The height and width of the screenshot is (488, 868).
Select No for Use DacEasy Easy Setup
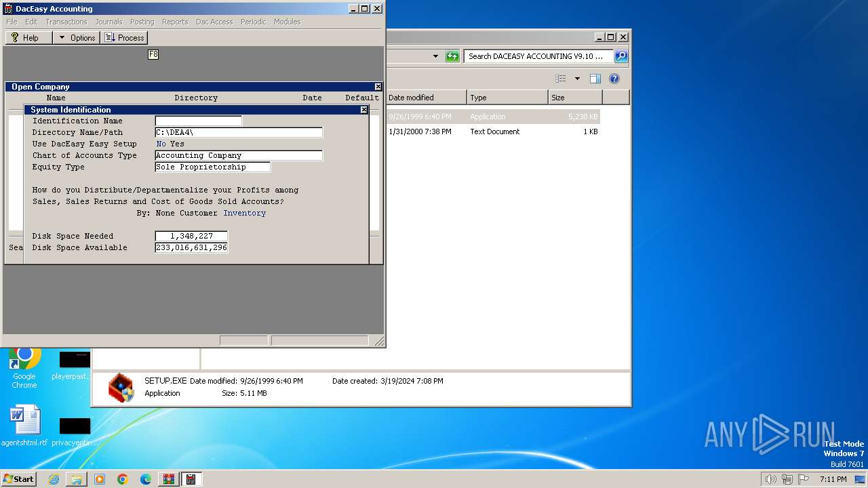coord(161,144)
